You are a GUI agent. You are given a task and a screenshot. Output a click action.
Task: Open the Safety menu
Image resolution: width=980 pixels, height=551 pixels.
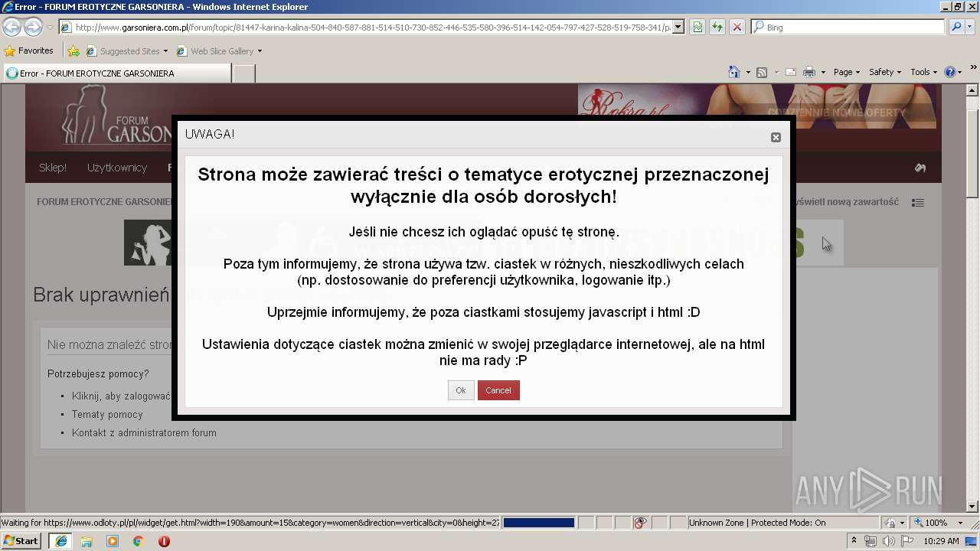tap(886, 72)
